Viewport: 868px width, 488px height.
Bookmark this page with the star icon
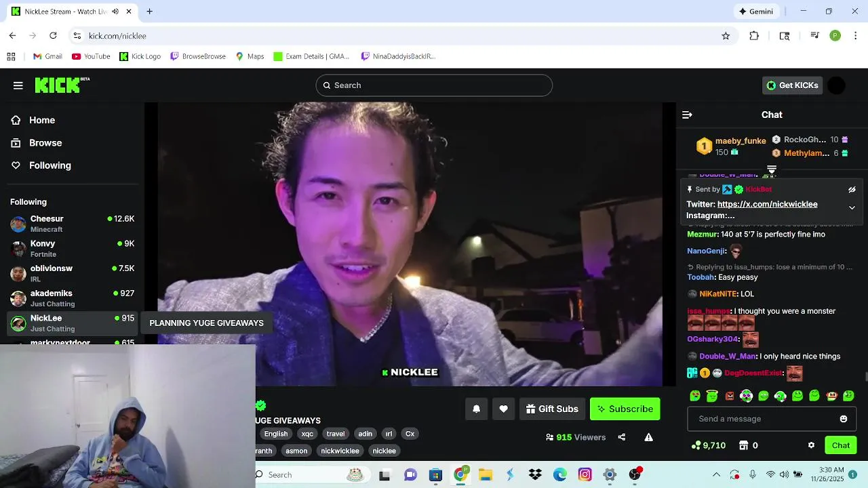tap(726, 36)
